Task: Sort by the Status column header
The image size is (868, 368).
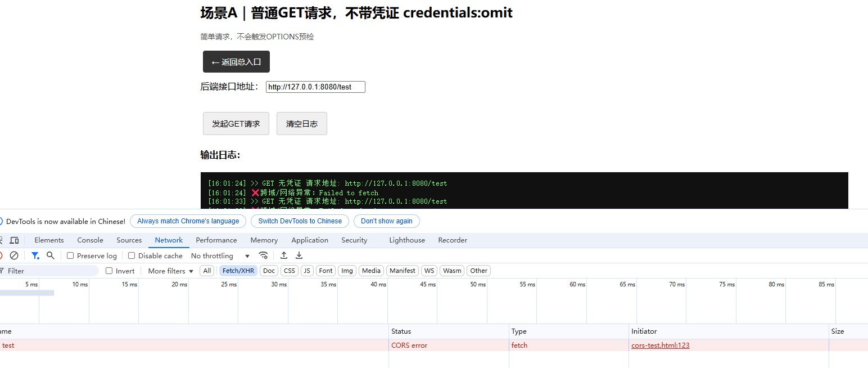Action: [449, 331]
